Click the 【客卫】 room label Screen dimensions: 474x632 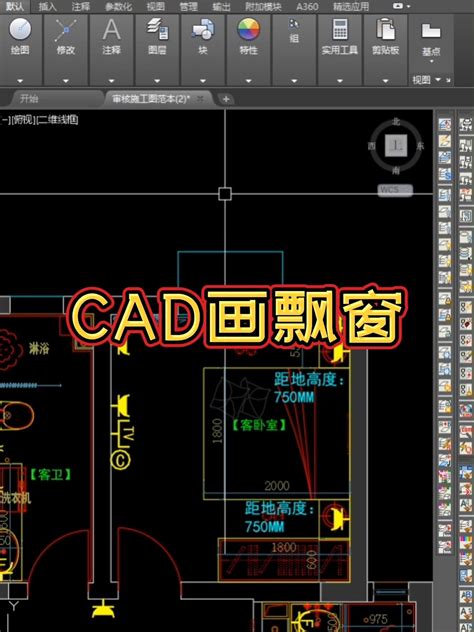50,474
